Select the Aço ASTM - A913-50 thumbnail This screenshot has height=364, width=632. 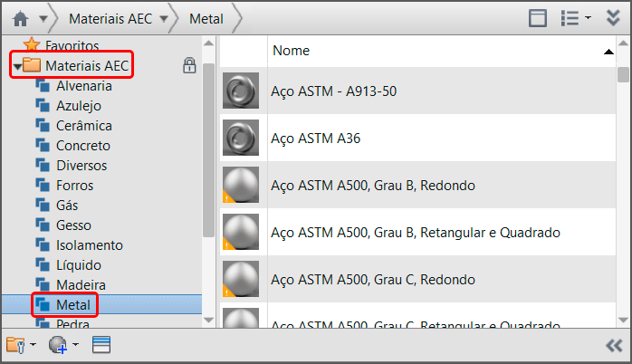(x=240, y=91)
